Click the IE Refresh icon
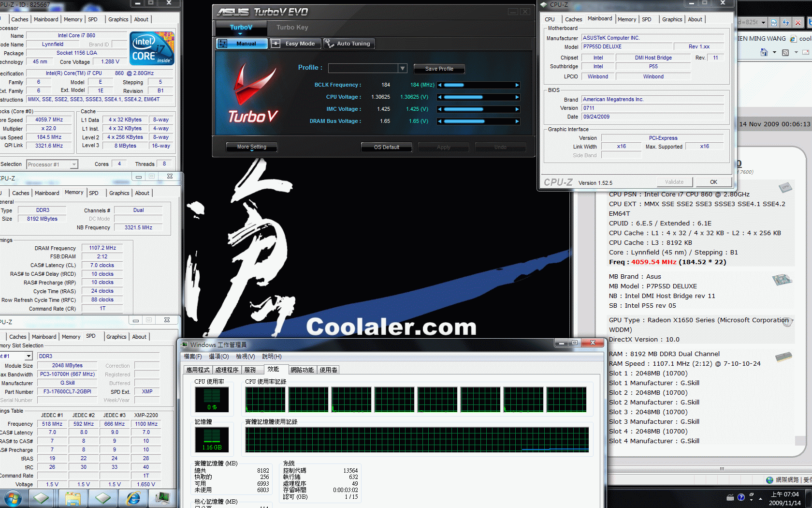Screen dimensions: 812x508 click(786, 22)
